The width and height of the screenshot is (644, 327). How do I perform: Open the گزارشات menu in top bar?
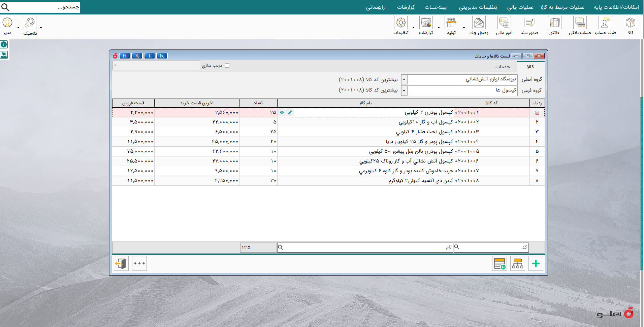(x=406, y=7)
